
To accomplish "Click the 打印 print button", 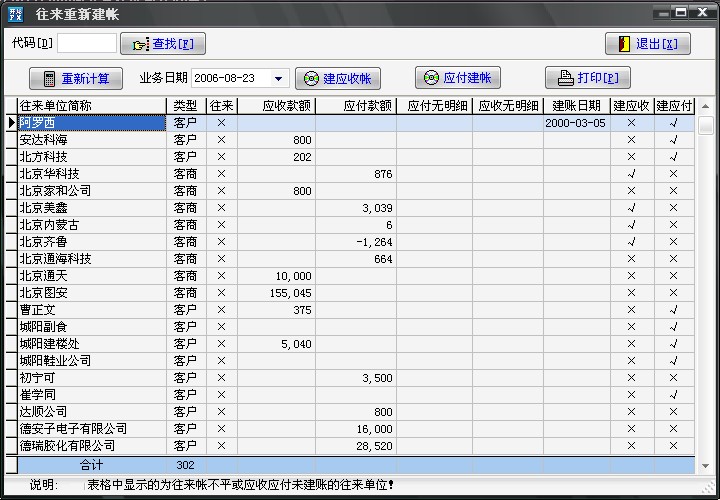I will tap(588, 78).
